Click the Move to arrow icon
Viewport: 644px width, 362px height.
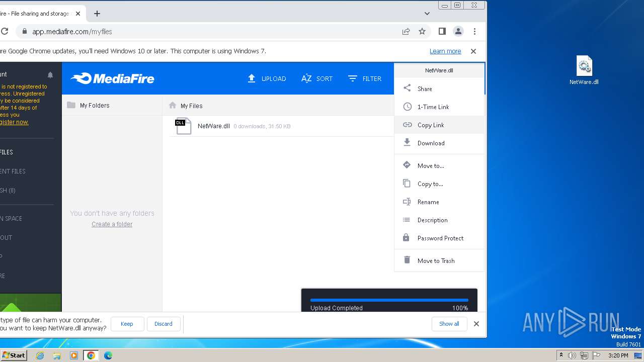tap(407, 165)
